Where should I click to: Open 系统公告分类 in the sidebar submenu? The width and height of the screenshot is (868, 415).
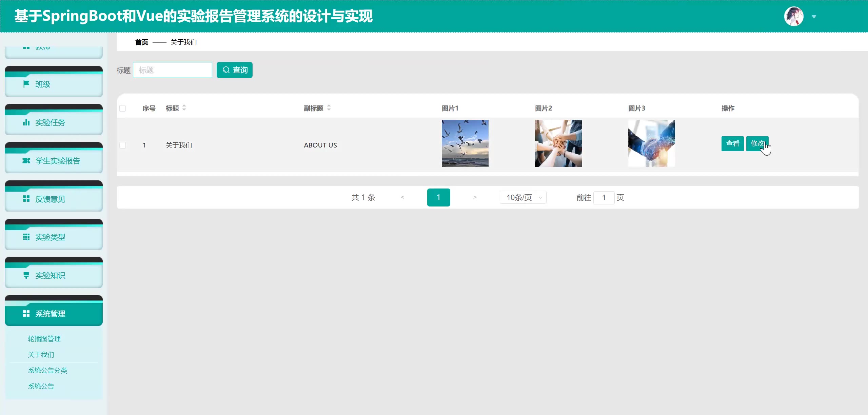(x=47, y=370)
